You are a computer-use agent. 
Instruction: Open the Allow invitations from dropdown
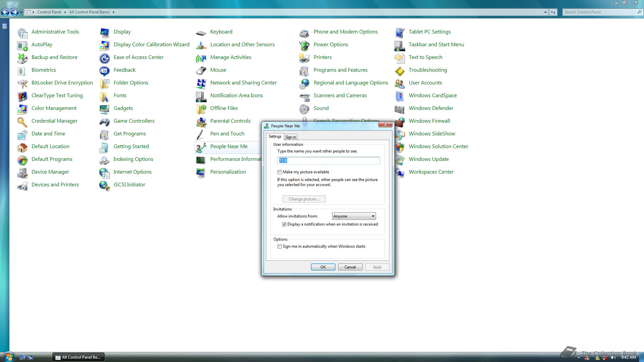[x=354, y=216]
